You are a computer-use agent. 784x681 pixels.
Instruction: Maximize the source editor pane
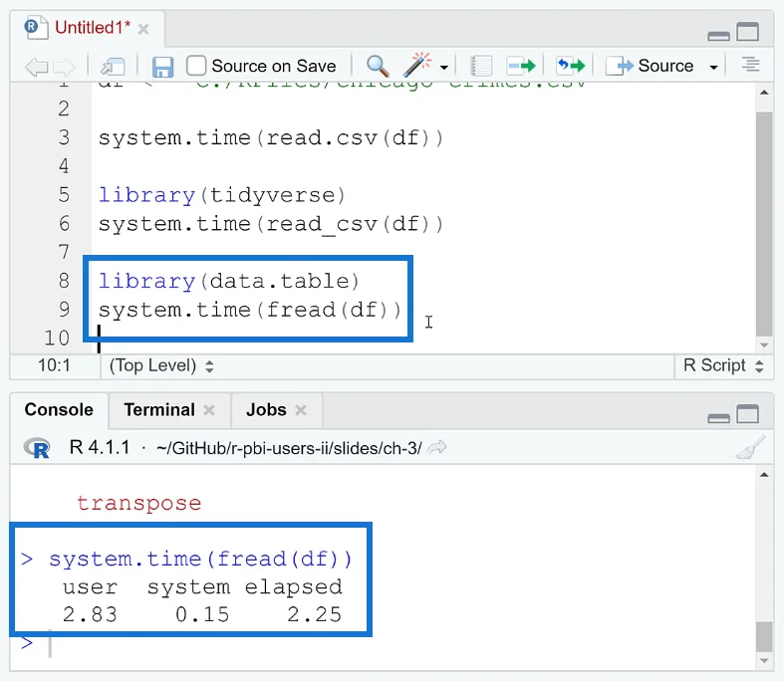(x=748, y=32)
